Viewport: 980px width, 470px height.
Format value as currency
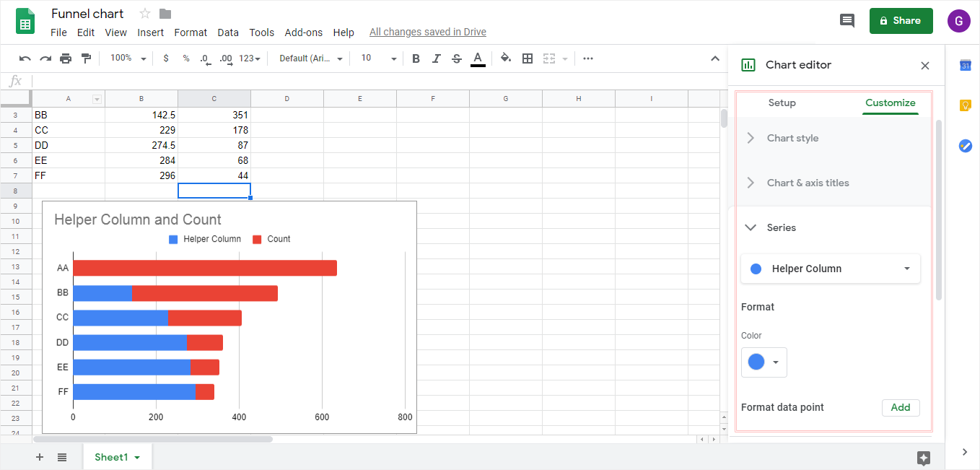[x=165, y=58]
